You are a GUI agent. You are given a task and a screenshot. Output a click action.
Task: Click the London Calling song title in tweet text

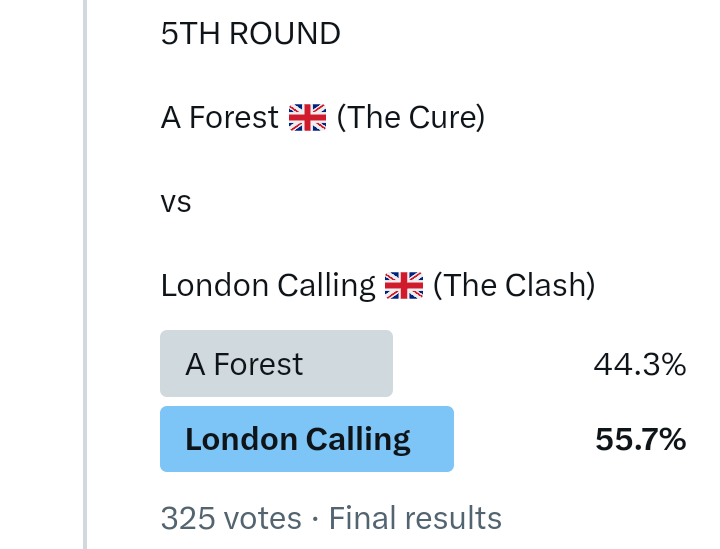coord(267,286)
